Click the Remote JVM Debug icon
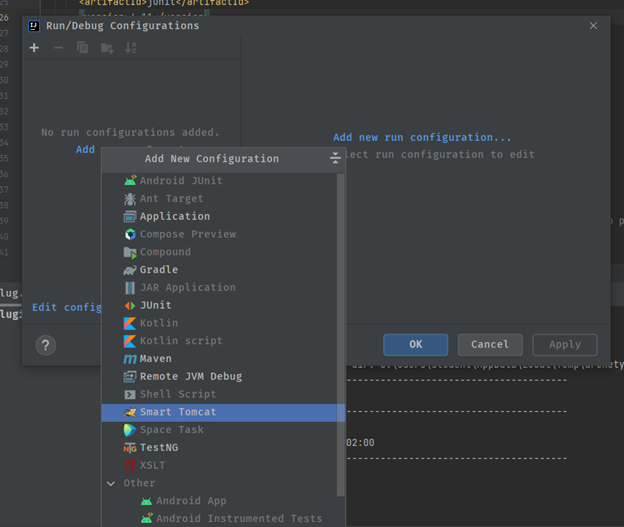Viewport: 624px width, 527px height. pos(130,377)
